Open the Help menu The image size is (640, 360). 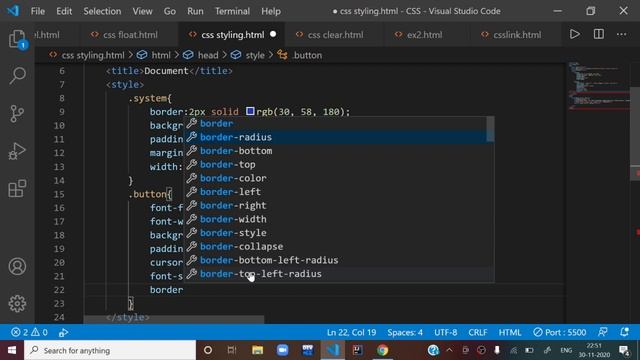click(271, 11)
